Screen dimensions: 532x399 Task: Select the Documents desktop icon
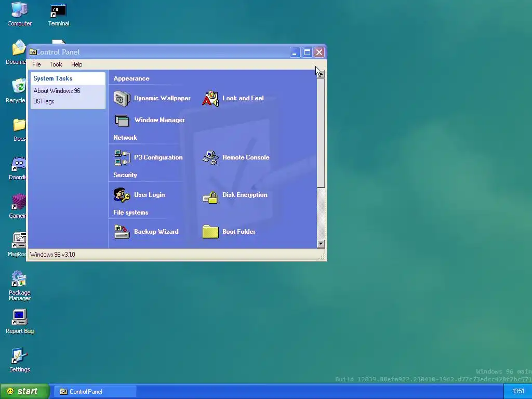click(19, 47)
